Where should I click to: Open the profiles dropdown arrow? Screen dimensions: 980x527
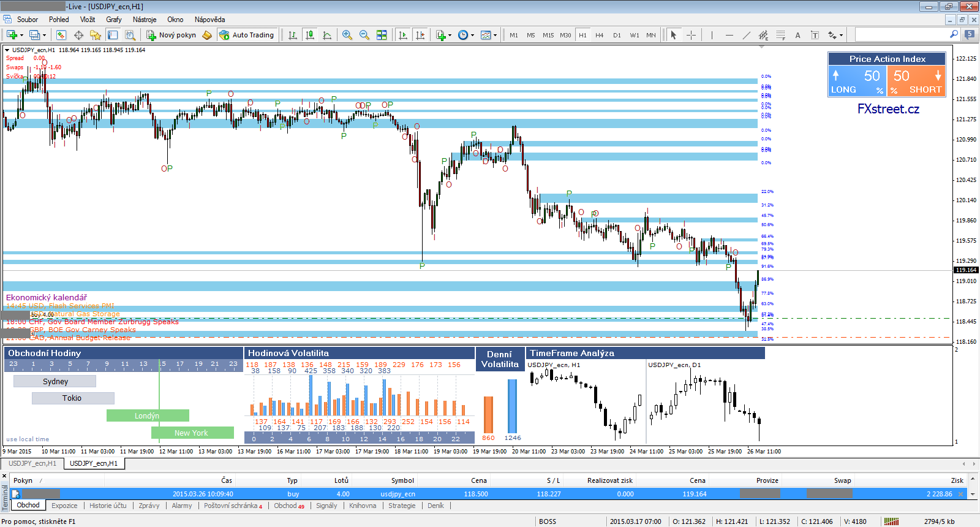(x=44, y=35)
